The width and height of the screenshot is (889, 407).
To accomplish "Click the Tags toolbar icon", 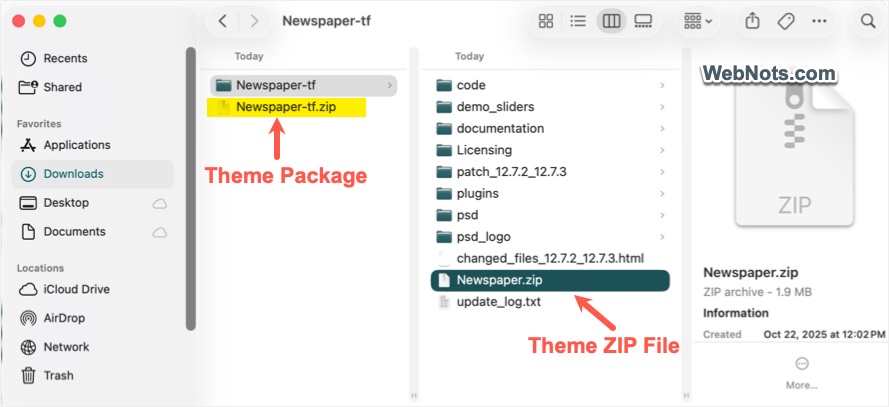I will pyautogui.click(x=786, y=22).
